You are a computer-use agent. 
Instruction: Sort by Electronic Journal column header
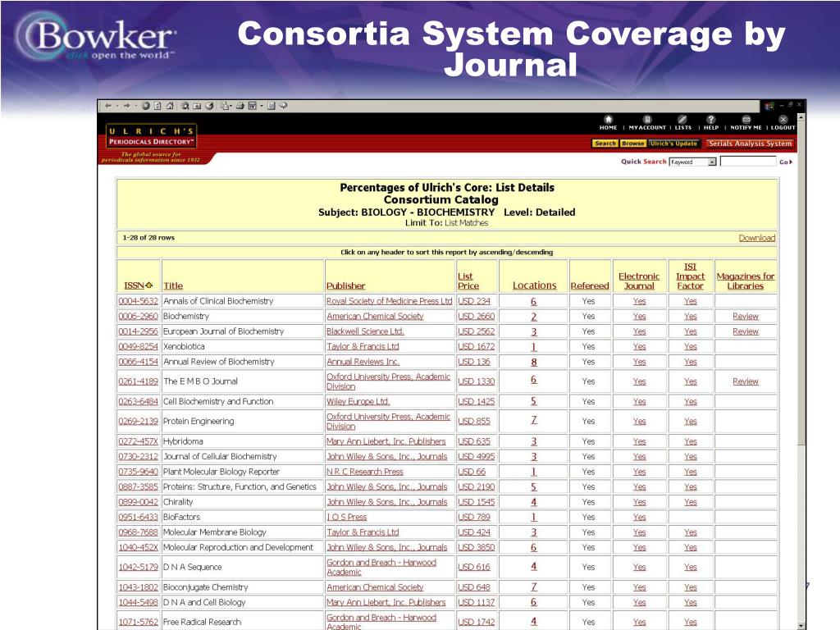(639, 281)
